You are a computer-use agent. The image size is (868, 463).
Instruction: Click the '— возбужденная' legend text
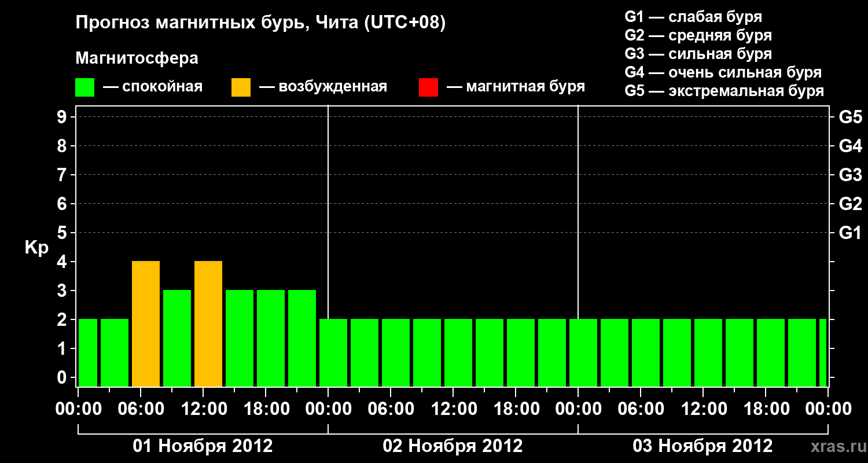pos(323,87)
